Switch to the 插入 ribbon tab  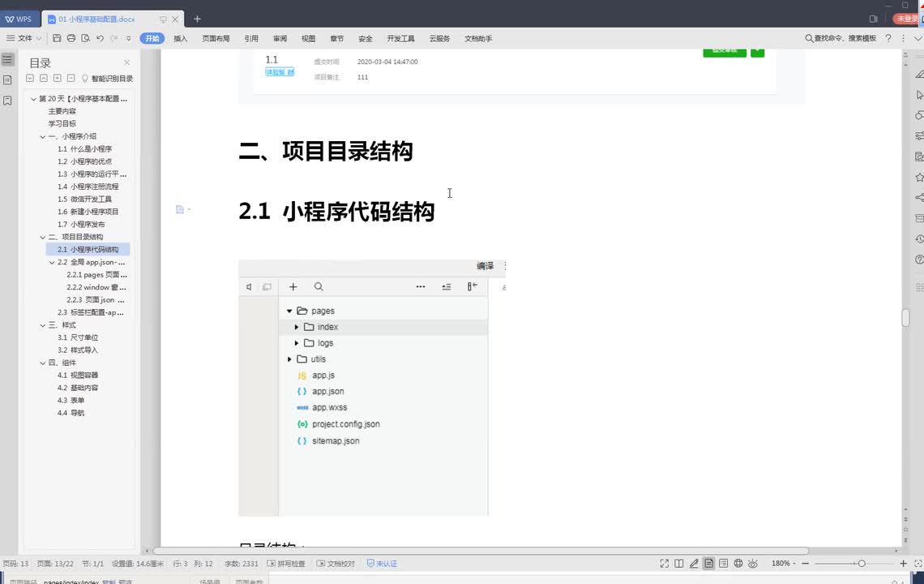(180, 38)
